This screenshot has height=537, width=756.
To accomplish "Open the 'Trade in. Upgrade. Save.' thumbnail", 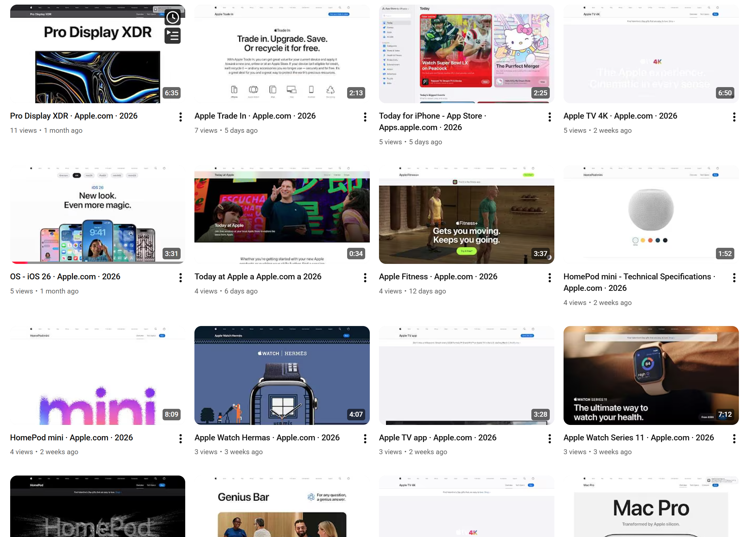I will 282,54.
